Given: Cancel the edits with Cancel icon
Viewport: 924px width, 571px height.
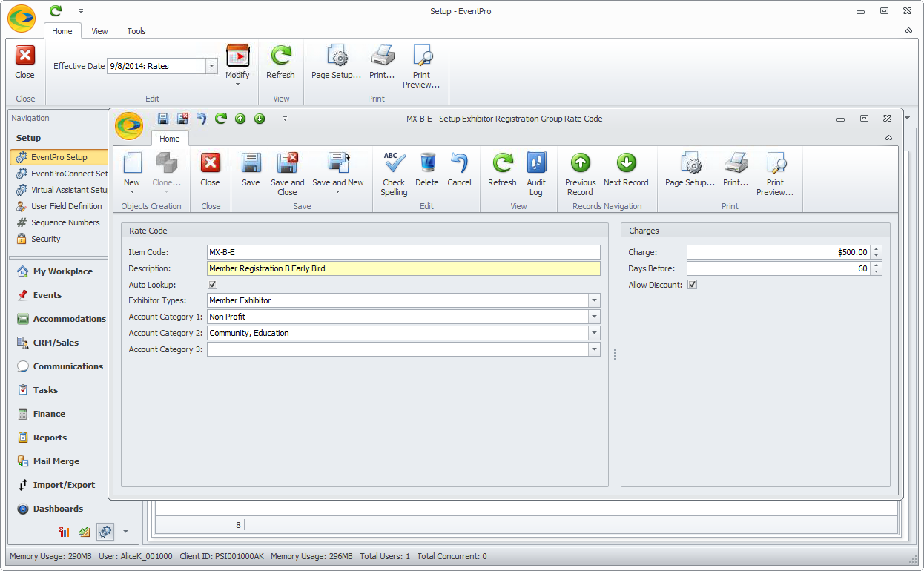Looking at the screenshot, I should pos(459,163).
